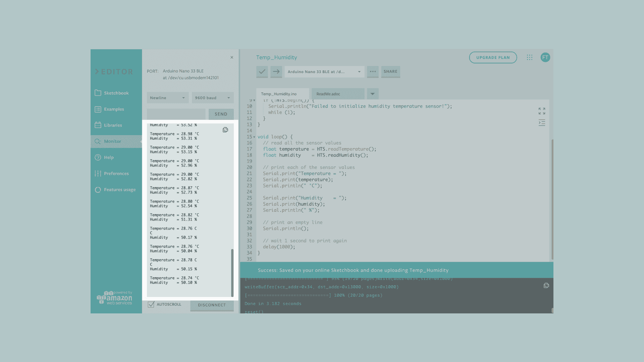Click the Verify checkmark icon
644x362 pixels.
pos(262,71)
